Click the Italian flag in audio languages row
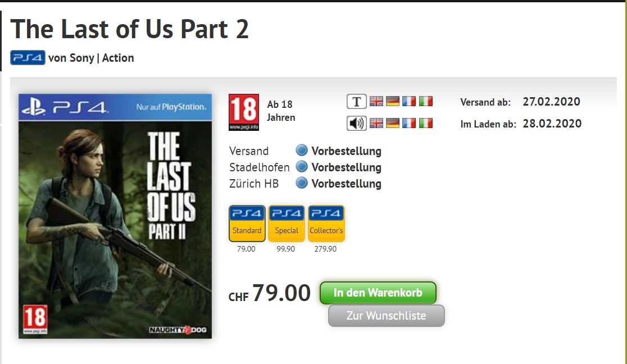 coord(426,123)
